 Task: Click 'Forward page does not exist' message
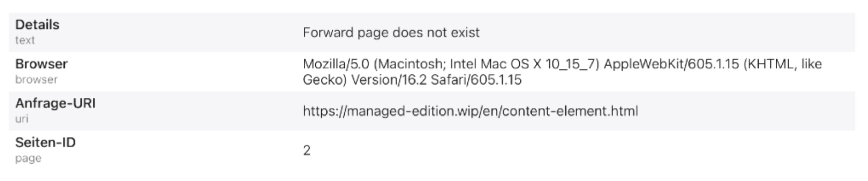(391, 32)
